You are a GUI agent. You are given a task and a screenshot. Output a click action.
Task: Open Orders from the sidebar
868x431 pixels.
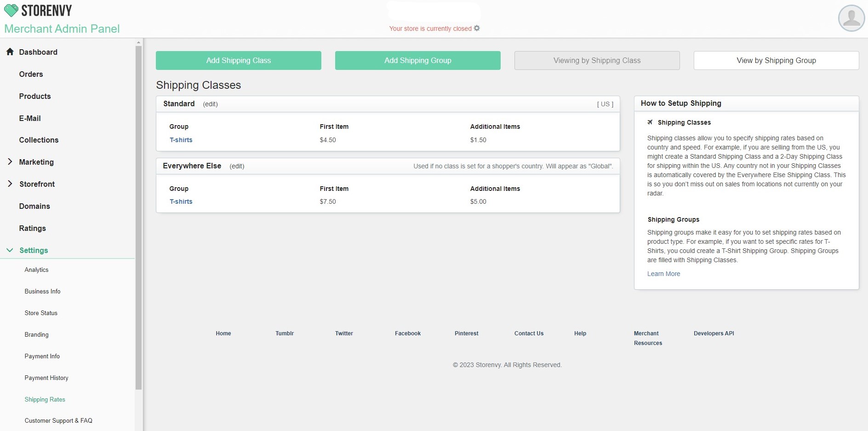(31, 74)
